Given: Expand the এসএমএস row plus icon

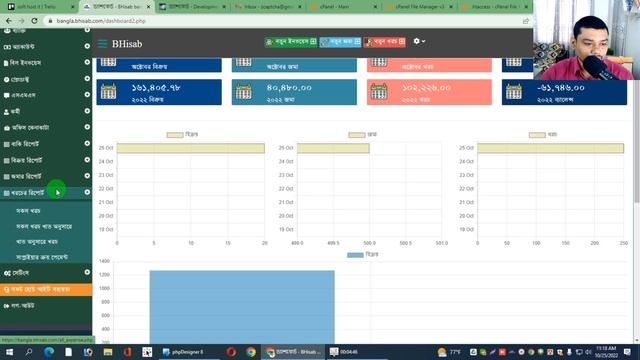Looking at the screenshot, I should pos(87,94).
